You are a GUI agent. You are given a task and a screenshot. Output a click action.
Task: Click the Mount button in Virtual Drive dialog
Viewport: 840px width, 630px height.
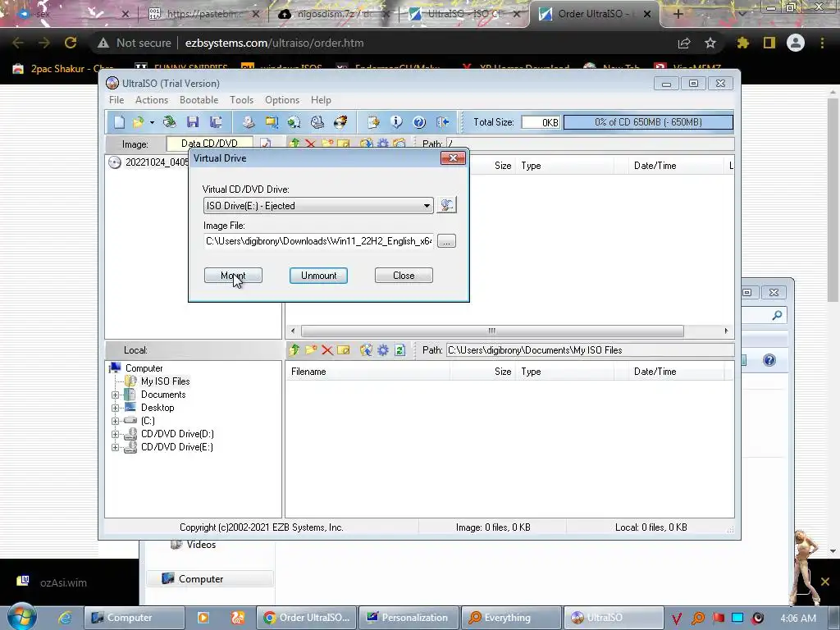coord(233,276)
